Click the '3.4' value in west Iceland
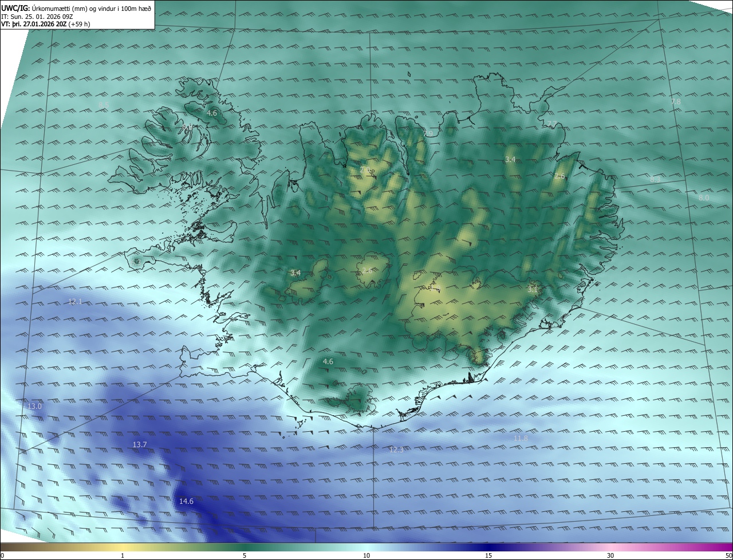Image resolution: width=733 pixels, height=560 pixels. tap(295, 273)
